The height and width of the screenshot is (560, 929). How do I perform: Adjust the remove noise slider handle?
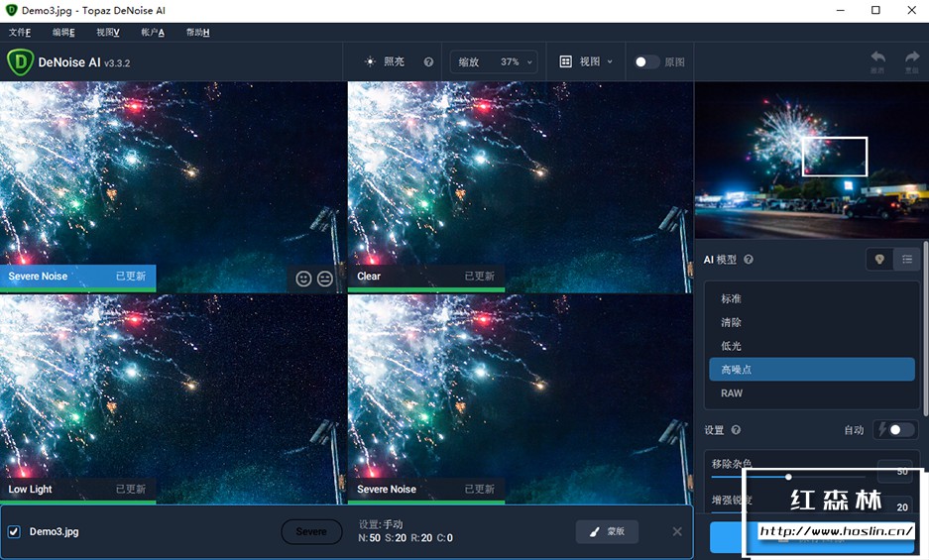point(788,477)
